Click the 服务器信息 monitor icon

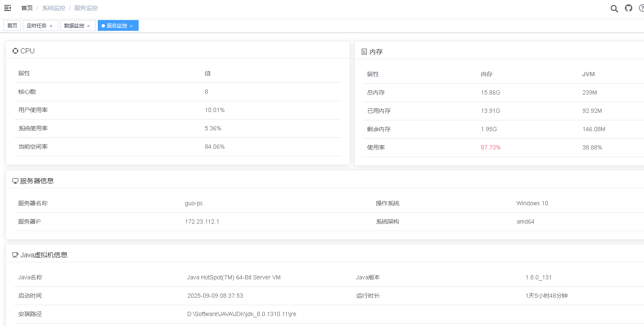(15, 181)
